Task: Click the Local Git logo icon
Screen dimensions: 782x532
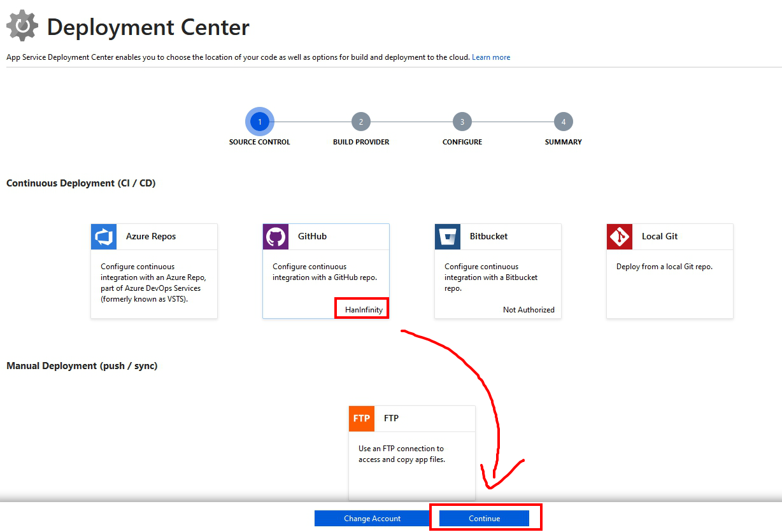Action: click(620, 236)
